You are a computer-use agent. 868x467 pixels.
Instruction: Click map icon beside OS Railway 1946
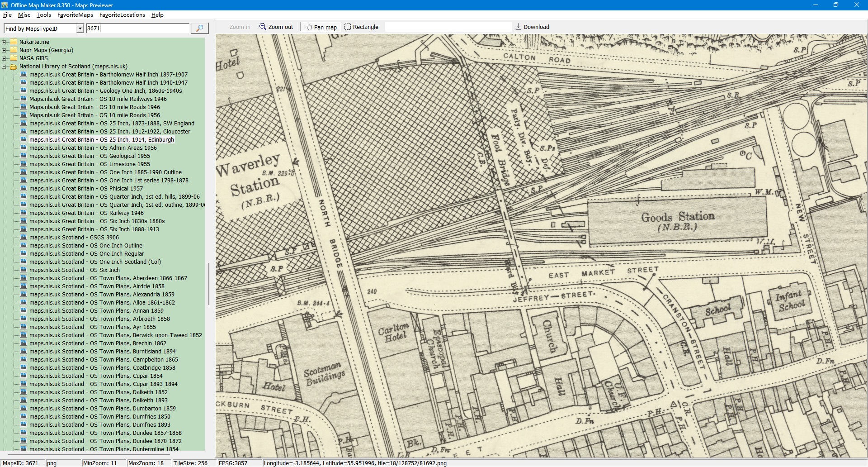(24, 213)
